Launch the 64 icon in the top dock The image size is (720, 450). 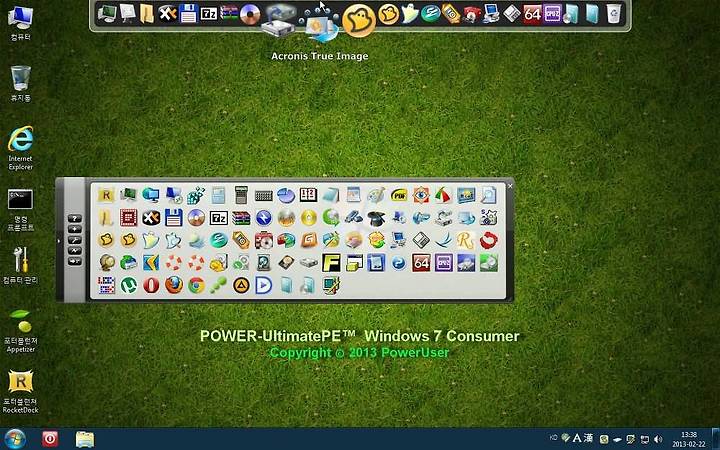click(532, 14)
